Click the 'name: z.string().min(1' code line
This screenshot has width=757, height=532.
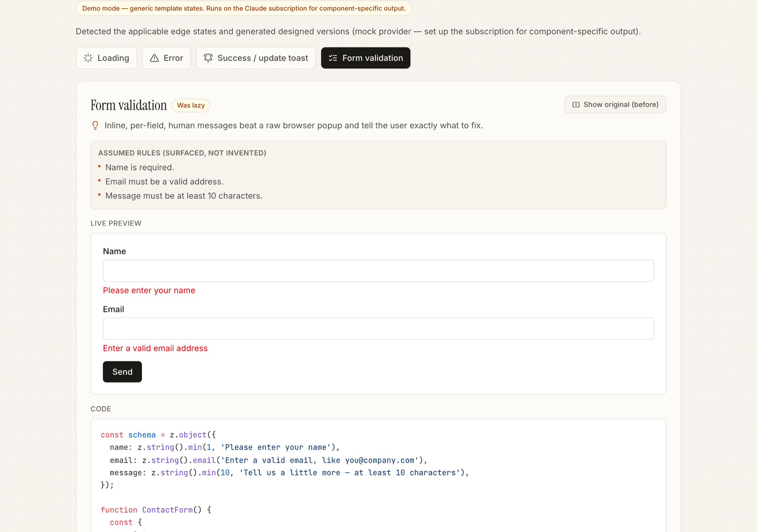225,447
